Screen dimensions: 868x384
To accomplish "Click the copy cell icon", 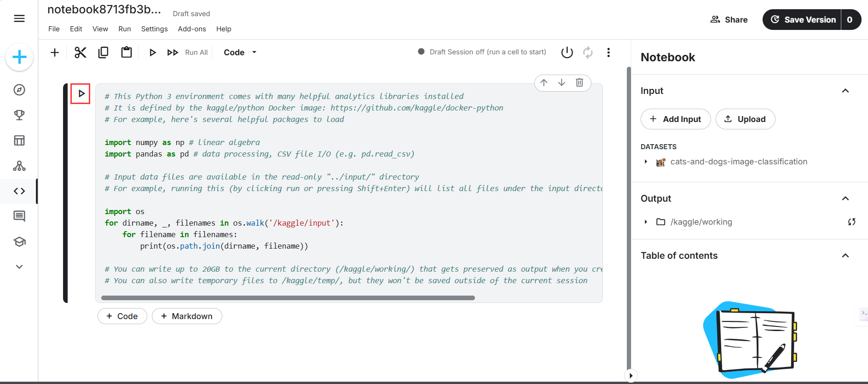I will click(103, 52).
